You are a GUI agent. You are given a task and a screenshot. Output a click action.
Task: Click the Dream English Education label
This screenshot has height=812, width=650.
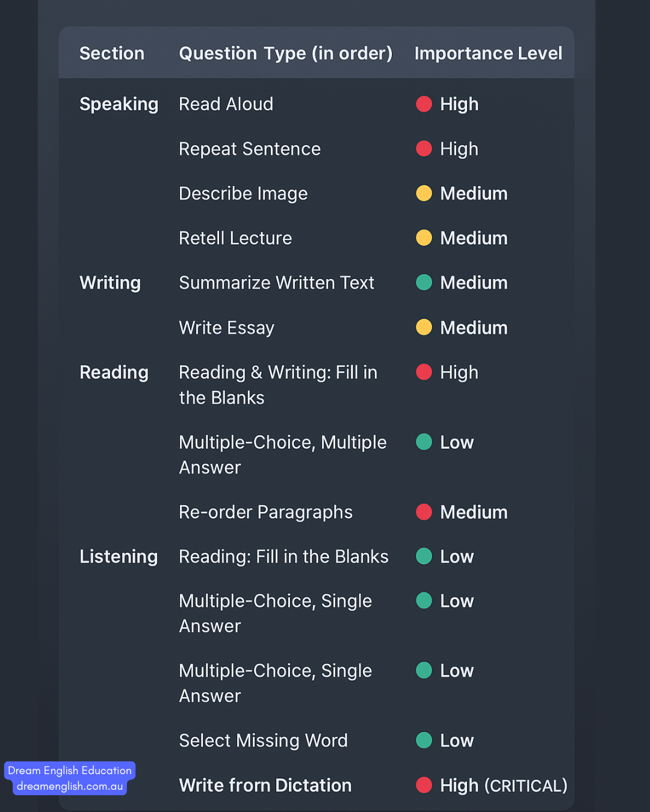(70, 770)
